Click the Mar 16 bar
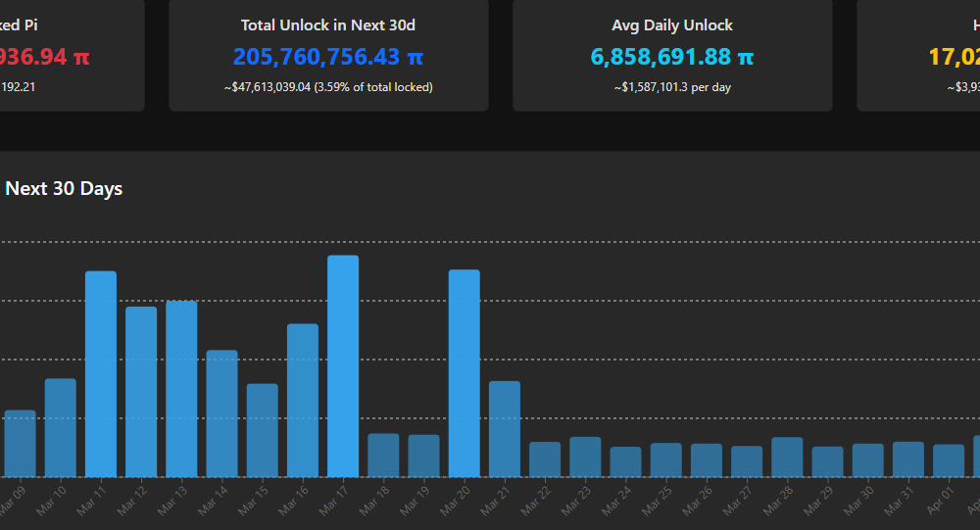The image size is (980, 530). click(x=303, y=401)
